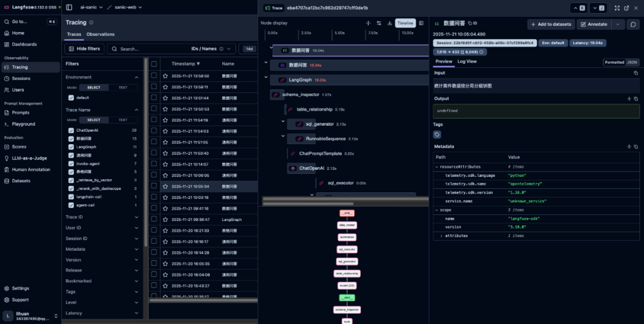Open the Tracing info icon beside title

pos(91,23)
